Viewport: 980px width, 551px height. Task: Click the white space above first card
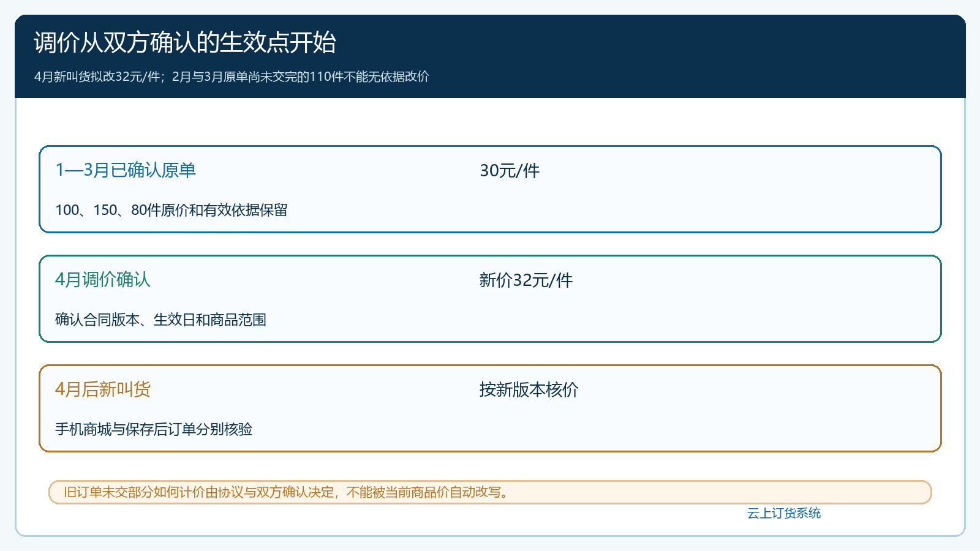pos(490,121)
